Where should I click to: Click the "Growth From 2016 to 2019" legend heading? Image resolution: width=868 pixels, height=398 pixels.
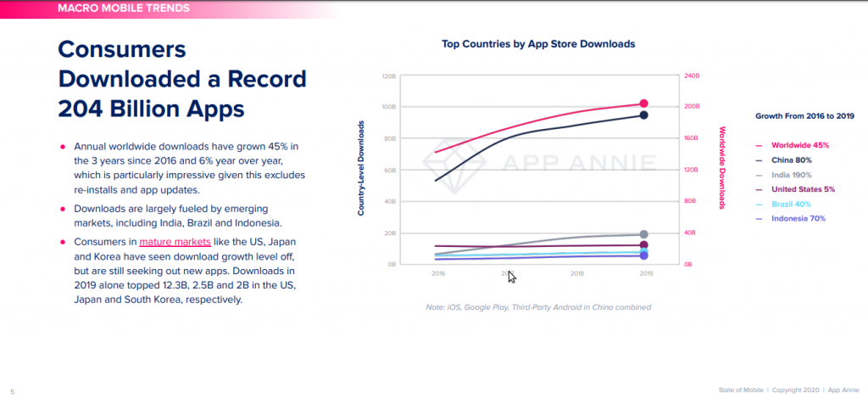coord(805,116)
